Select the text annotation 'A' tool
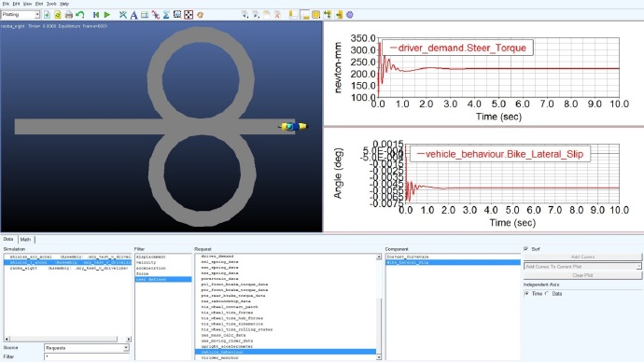 (x=133, y=15)
